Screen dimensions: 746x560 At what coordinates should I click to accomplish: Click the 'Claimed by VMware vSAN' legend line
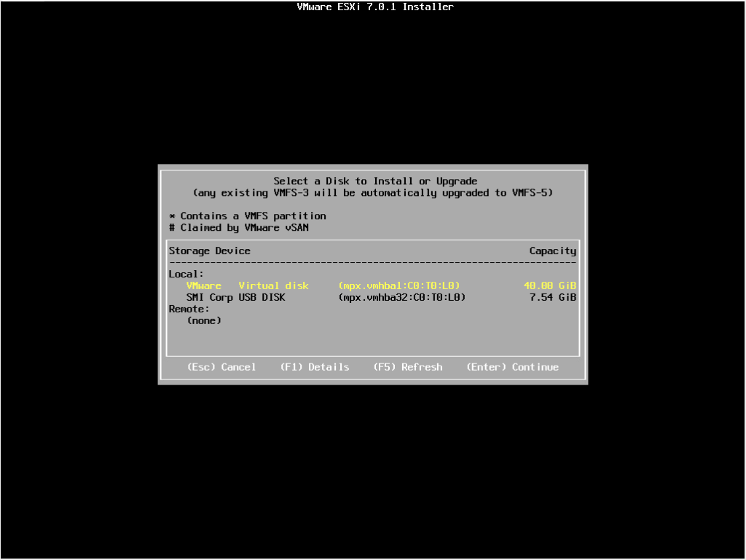[x=239, y=228]
